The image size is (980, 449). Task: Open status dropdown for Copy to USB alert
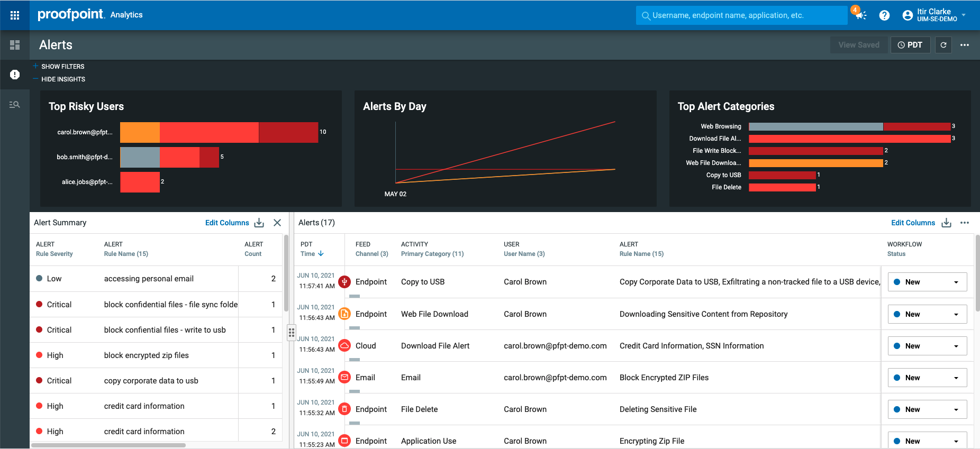[927, 282]
